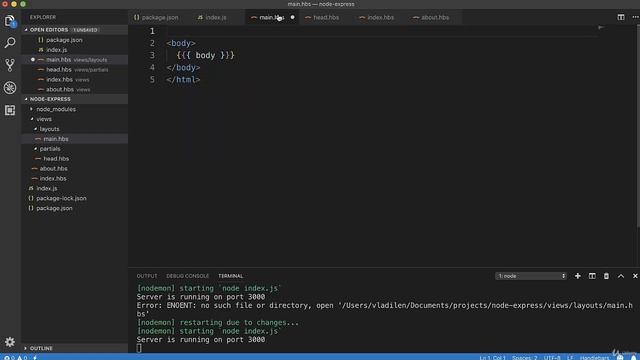Expand the Outline section
The height and width of the screenshot is (360, 640).
tap(75, 348)
